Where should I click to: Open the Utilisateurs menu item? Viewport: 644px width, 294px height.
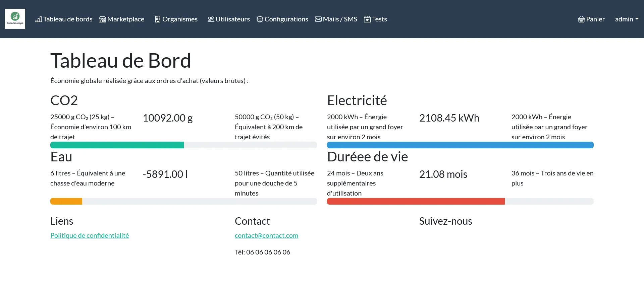pyautogui.click(x=232, y=19)
